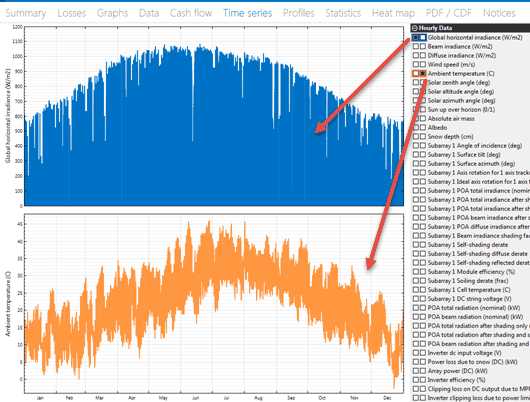Uncheck left checkbox for Global horizontal irradiance
530x402 pixels.
tap(416, 38)
